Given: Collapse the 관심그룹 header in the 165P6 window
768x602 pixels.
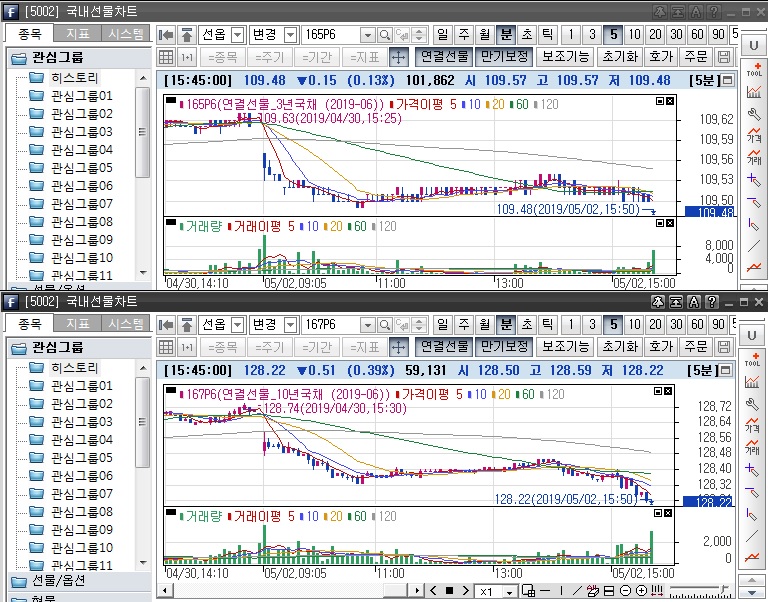Looking at the screenshot, I should click(80, 58).
